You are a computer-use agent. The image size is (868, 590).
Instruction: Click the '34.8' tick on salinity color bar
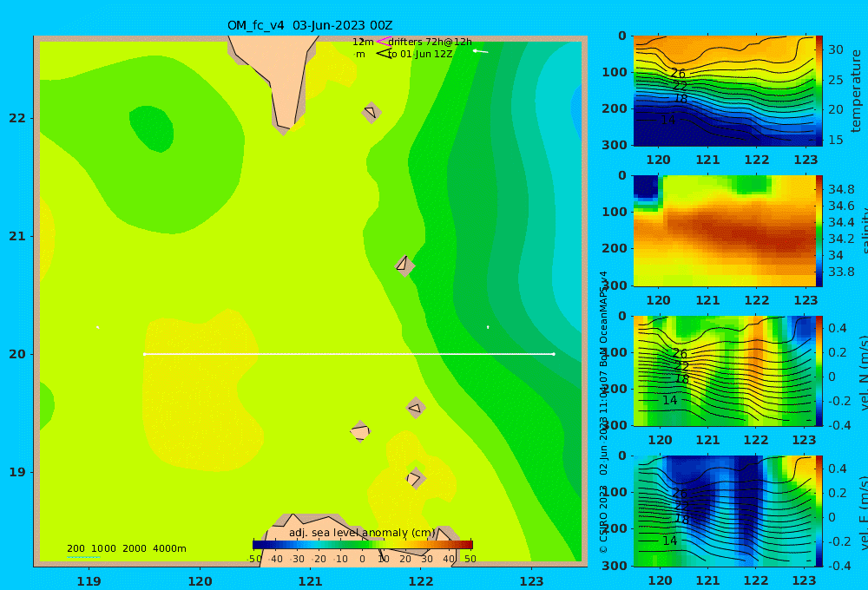click(841, 189)
